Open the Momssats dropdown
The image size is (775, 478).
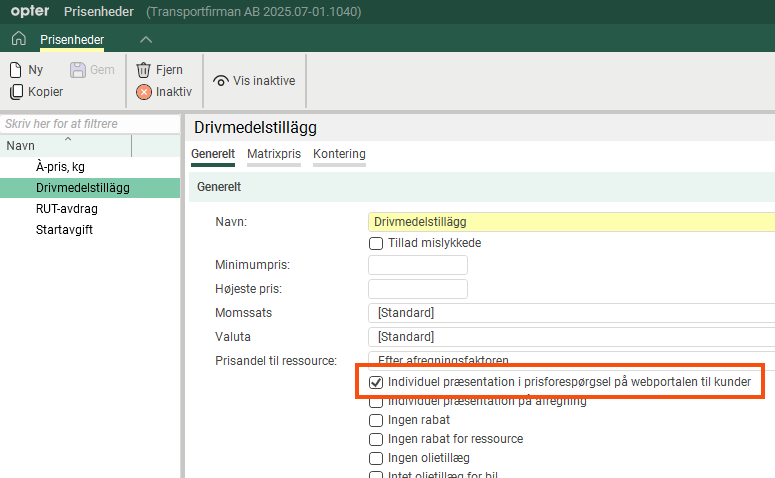570,313
